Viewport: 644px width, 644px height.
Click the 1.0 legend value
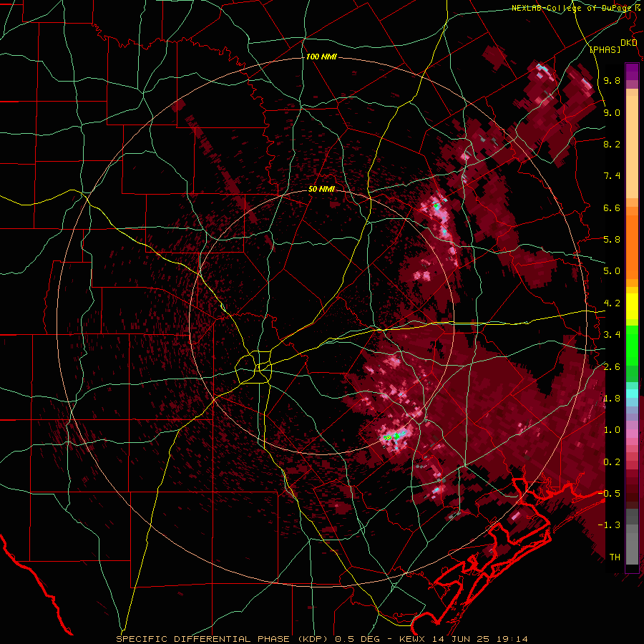(x=612, y=430)
